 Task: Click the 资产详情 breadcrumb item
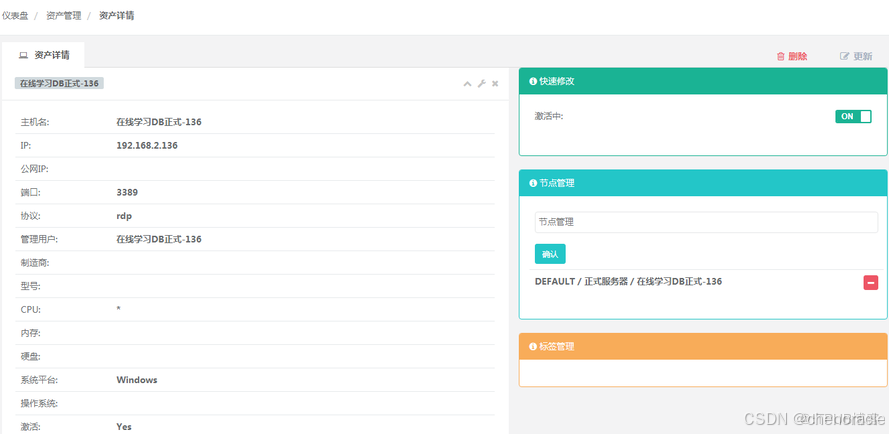117,16
